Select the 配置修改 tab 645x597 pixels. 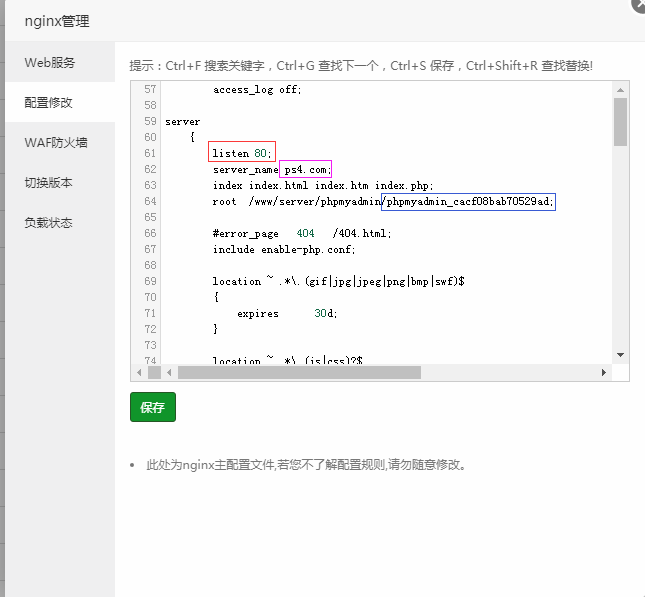click(60, 102)
